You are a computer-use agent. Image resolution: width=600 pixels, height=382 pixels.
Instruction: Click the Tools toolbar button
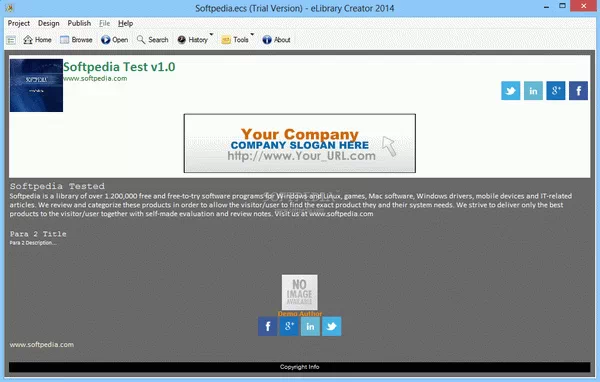click(x=235, y=40)
